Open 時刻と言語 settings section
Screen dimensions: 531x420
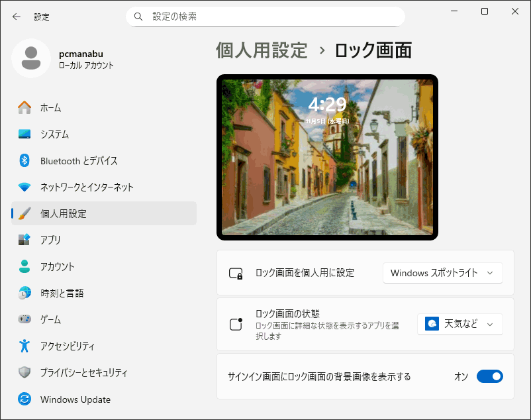tap(62, 293)
